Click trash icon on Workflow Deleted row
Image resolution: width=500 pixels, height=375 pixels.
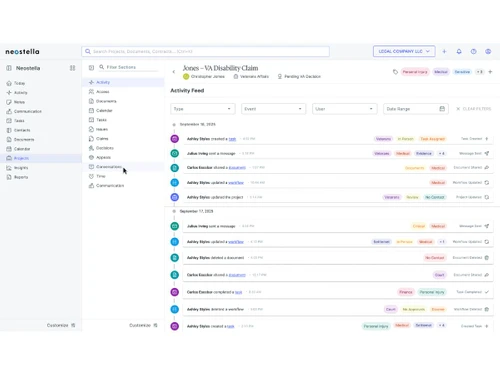(x=487, y=309)
